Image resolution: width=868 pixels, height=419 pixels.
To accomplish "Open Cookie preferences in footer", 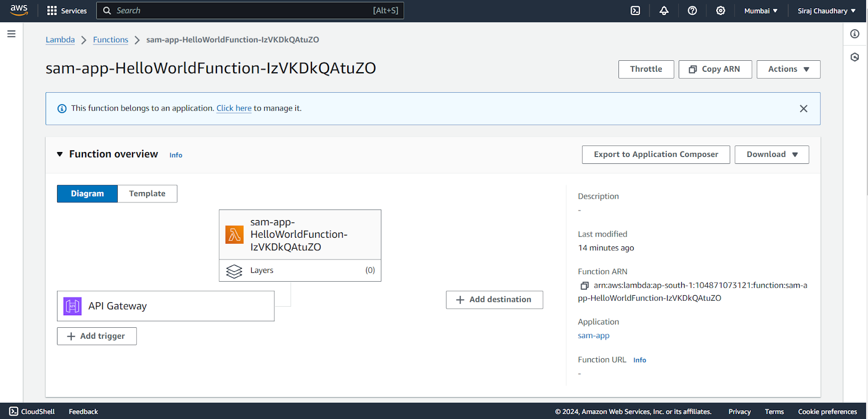I will [x=827, y=411].
